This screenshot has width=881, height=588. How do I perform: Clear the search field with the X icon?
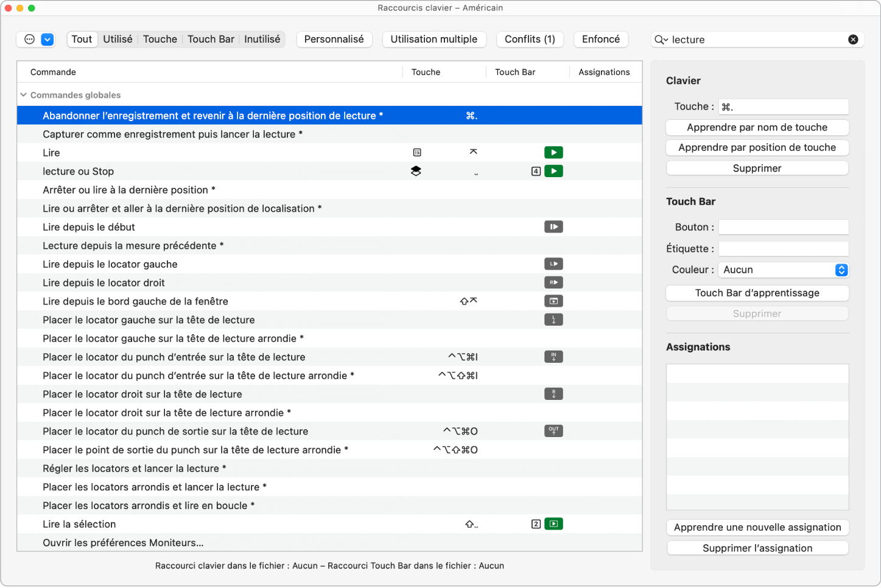pyautogui.click(x=853, y=40)
